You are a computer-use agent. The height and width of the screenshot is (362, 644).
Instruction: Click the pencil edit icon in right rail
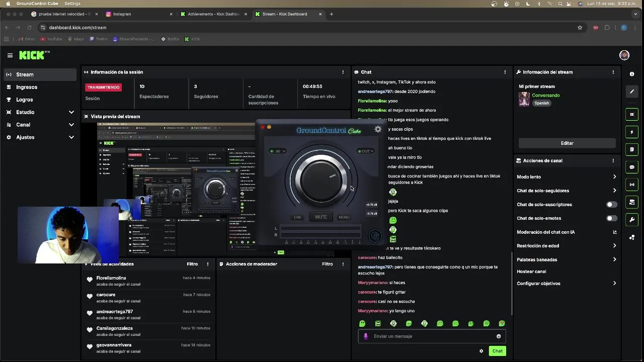click(632, 92)
